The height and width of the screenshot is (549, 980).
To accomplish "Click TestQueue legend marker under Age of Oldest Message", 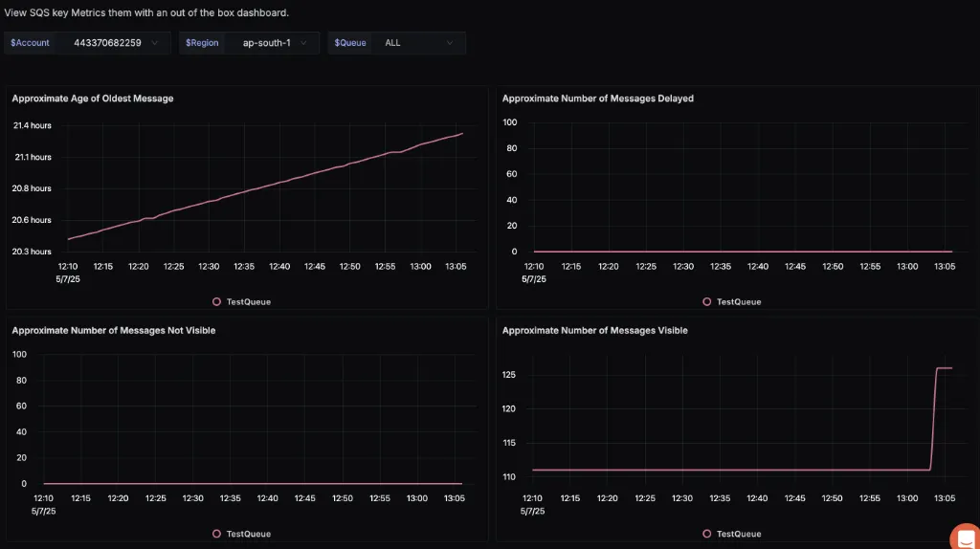I will point(217,301).
